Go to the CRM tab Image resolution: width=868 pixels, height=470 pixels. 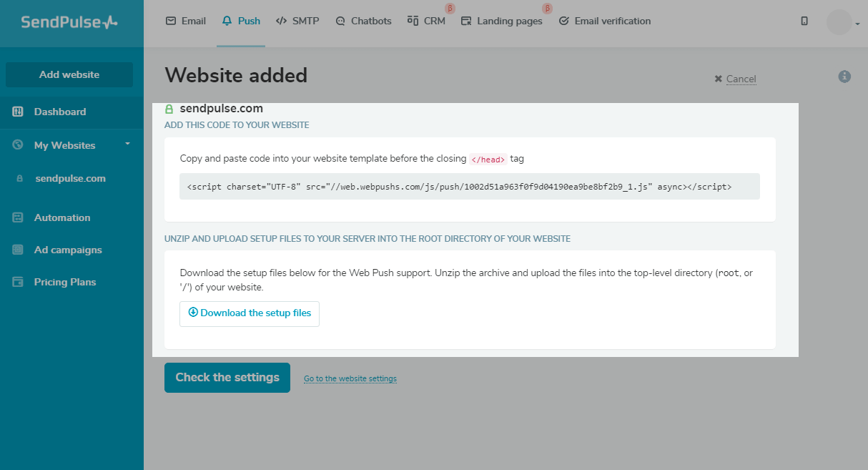tap(426, 21)
